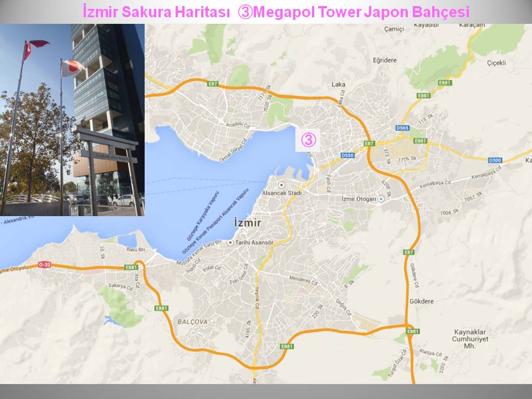Viewport: 532px width, 399px height.
Task: Select the Kaynaklar Cumhuriyet Mh. label
Action: pos(470,339)
